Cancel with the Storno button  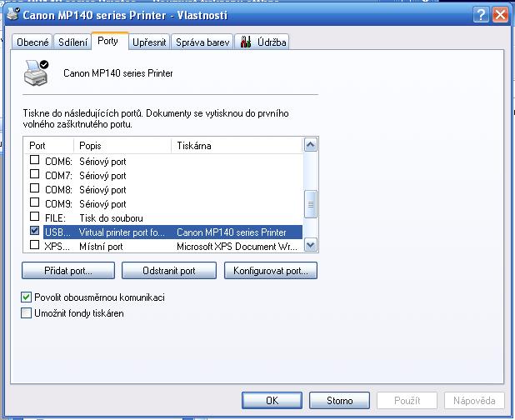[339, 401]
